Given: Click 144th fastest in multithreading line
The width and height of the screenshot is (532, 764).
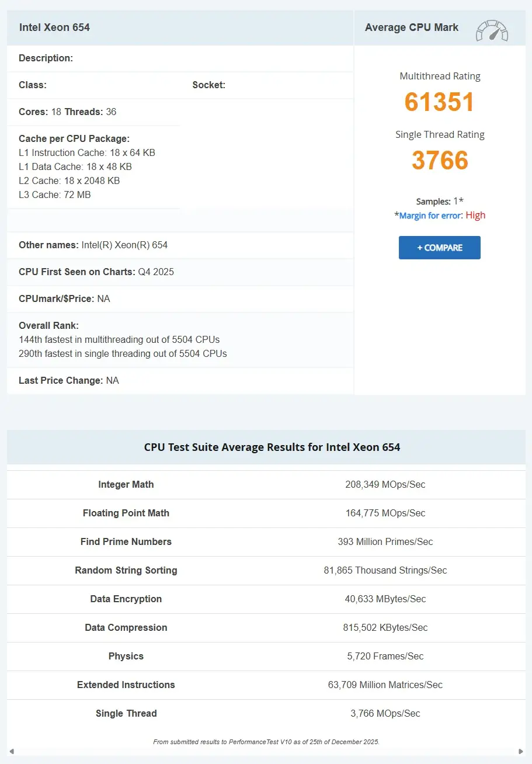Looking at the screenshot, I should (119, 340).
